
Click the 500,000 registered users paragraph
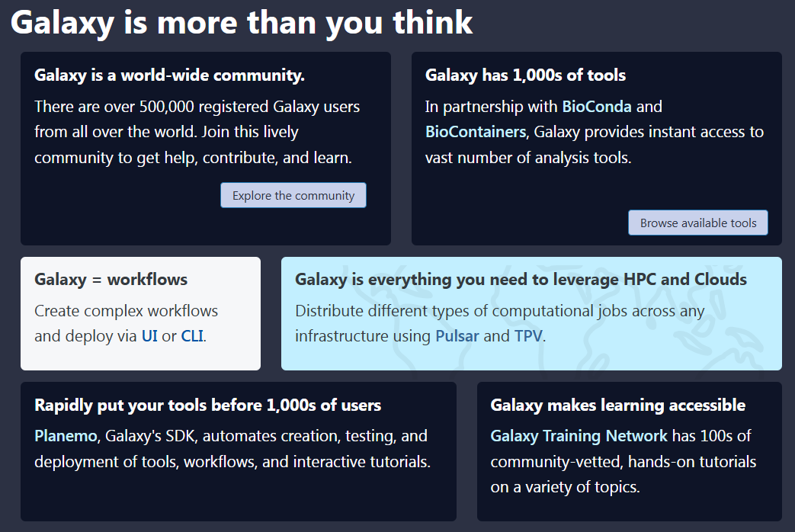[197, 132]
